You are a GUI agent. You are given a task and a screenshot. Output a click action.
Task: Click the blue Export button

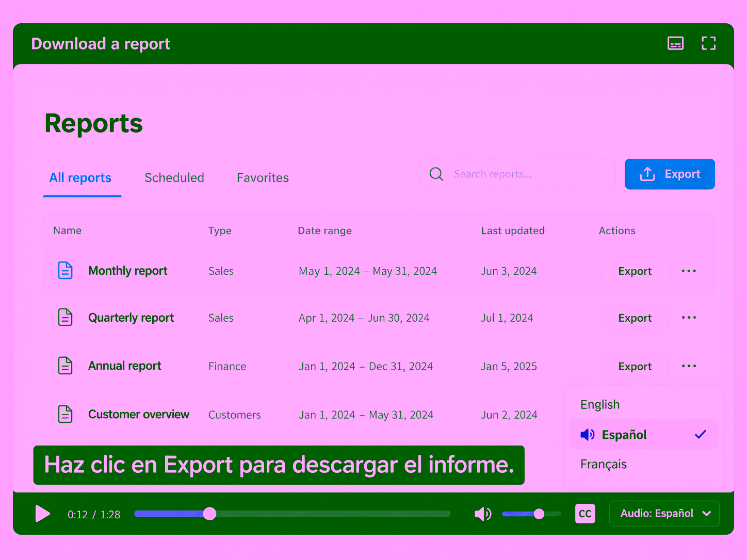coord(670,174)
